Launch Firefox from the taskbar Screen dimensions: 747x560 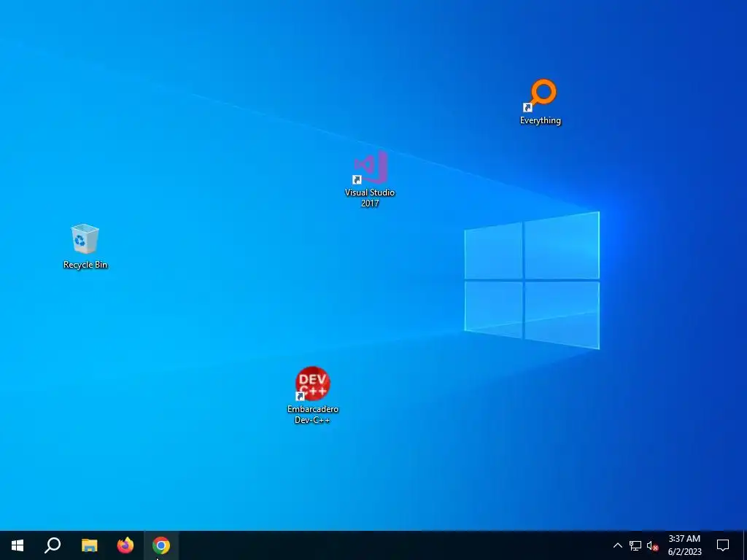(125, 545)
